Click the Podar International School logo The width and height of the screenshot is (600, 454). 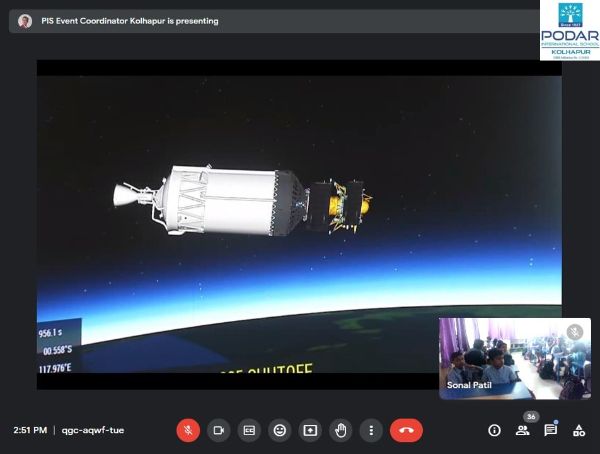(x=568, y=31)
